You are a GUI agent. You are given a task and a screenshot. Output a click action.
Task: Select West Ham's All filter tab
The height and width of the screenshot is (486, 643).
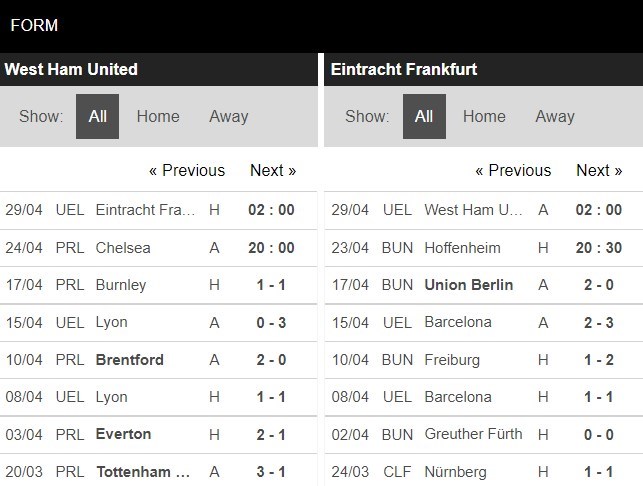click(97, 116)
